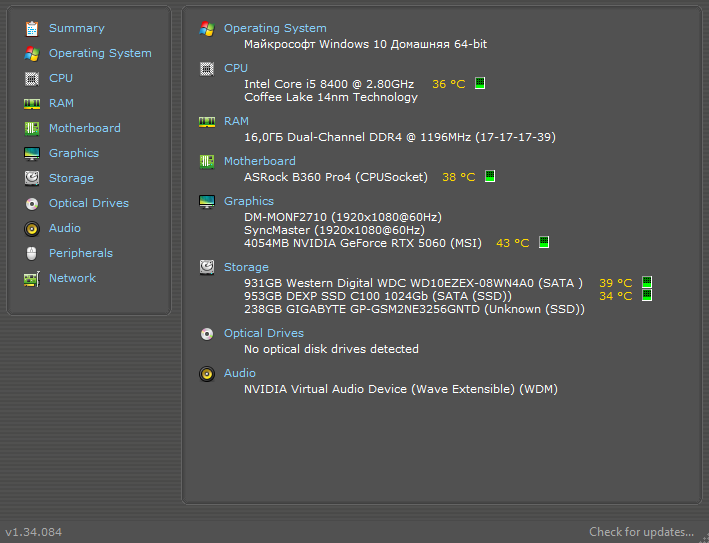Viewport: 709px width, 543px height.
Task: Open the Storage heading link in summary
Action: pos(246,267)
